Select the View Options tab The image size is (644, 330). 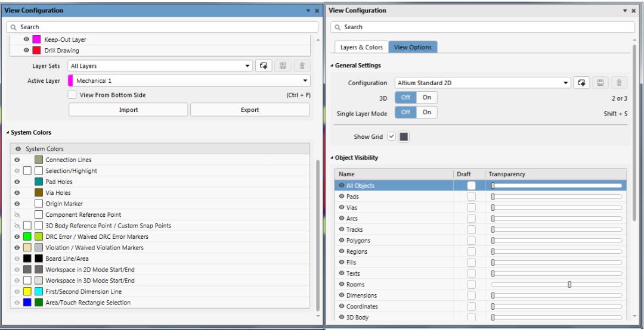tap(413, 47)
